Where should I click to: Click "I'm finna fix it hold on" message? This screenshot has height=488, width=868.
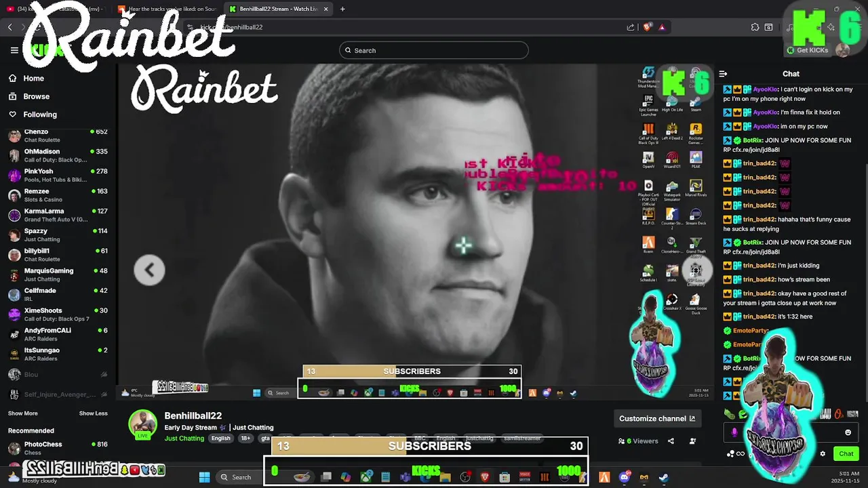click(810, 113)
